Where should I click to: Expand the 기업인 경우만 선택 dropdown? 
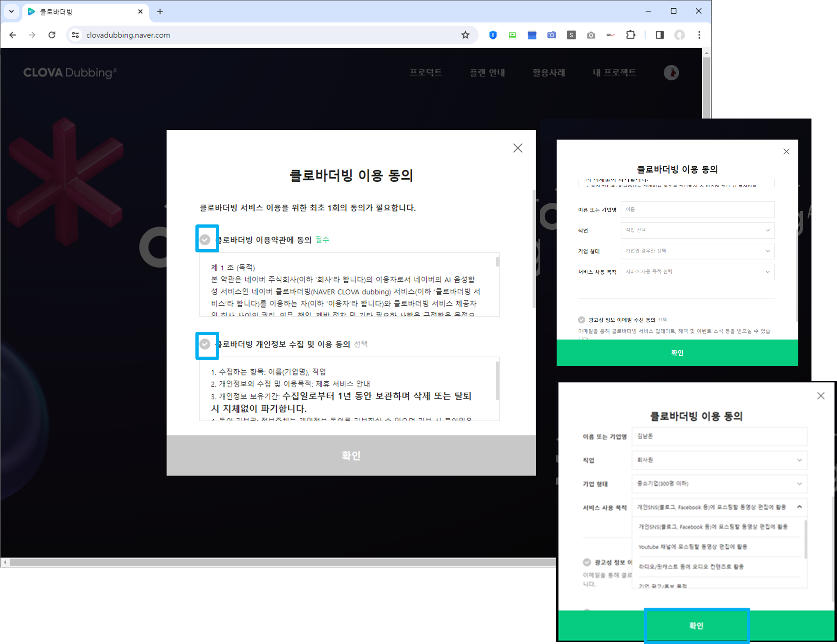coord(697,251)
